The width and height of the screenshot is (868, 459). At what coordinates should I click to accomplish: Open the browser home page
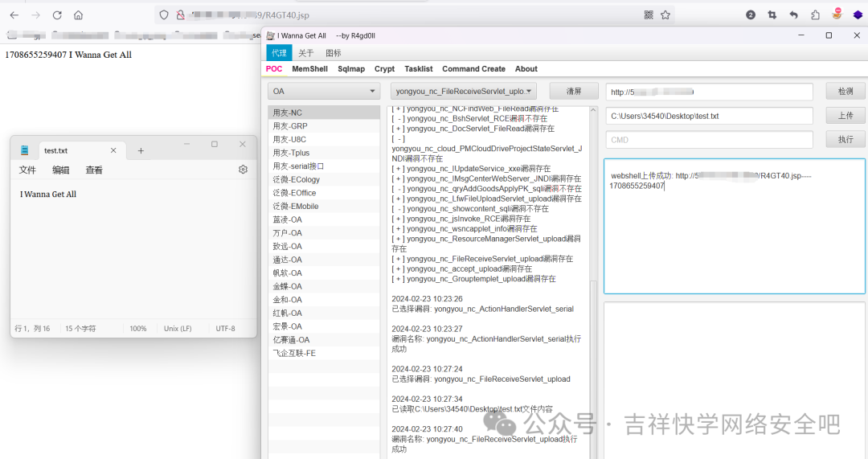coord(78,15)
